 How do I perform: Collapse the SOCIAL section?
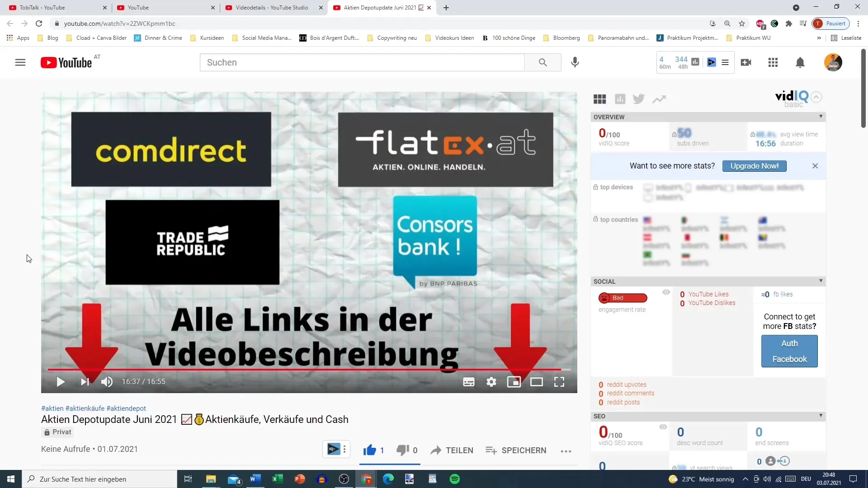(821, 281)
